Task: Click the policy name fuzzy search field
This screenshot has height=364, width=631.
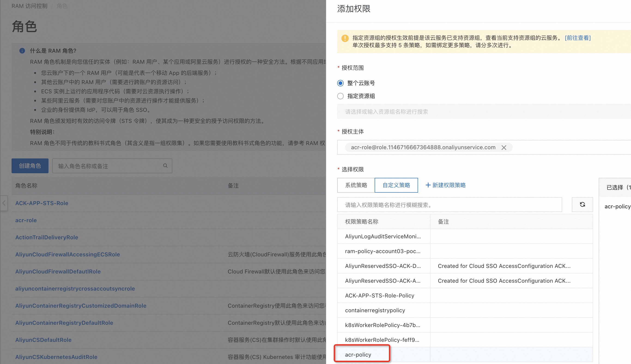Action: (x=449, y=205)
